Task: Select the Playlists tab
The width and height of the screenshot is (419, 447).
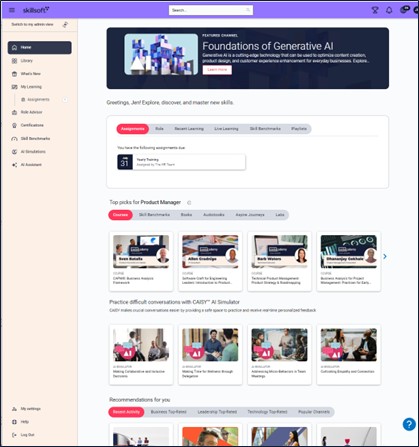Action: [x=299, y=129]
